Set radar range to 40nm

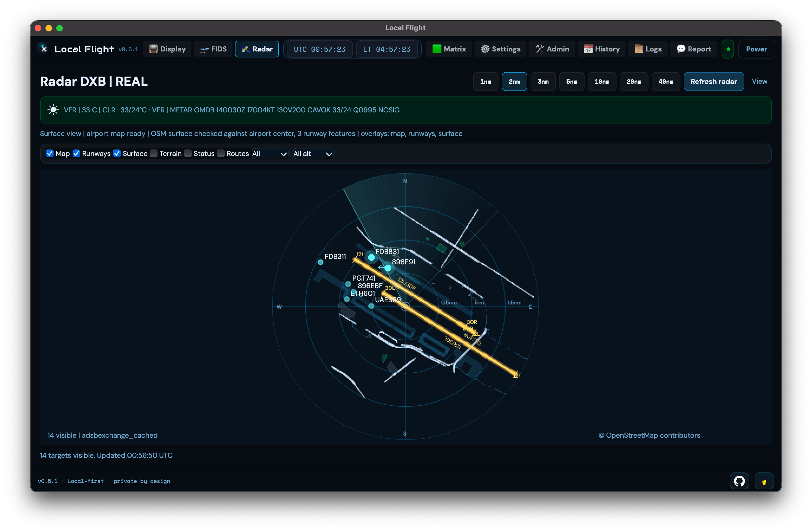(666, 82)
